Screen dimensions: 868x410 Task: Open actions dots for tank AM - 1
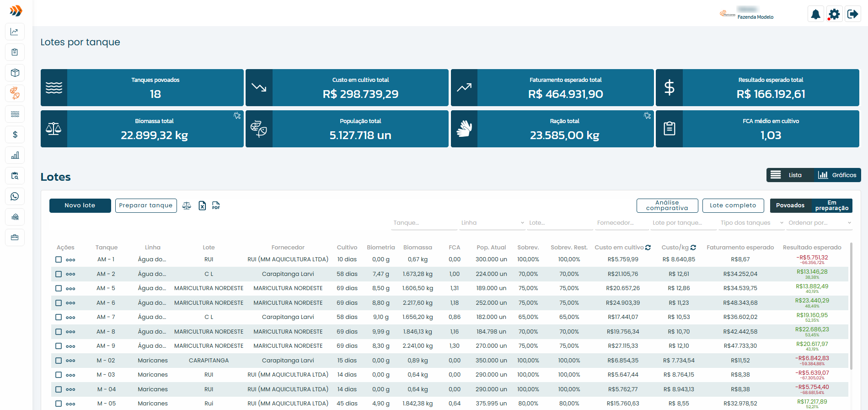point(70,260)
